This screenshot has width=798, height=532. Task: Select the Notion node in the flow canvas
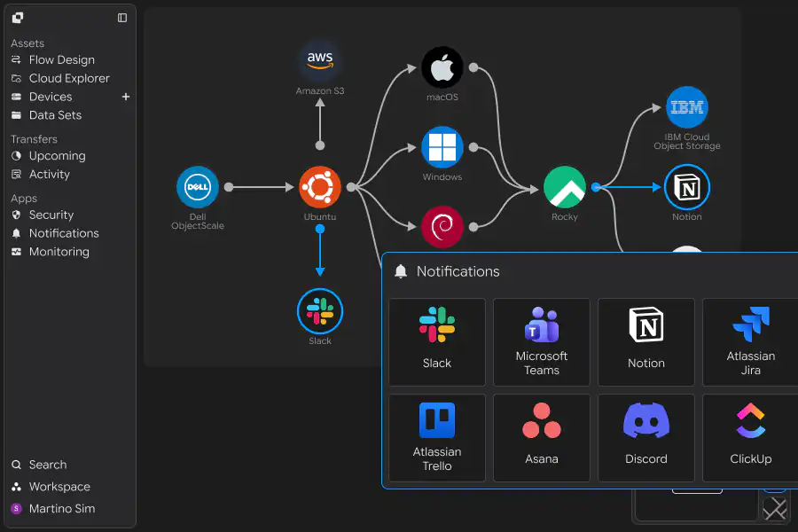click(x=687, y=187)
